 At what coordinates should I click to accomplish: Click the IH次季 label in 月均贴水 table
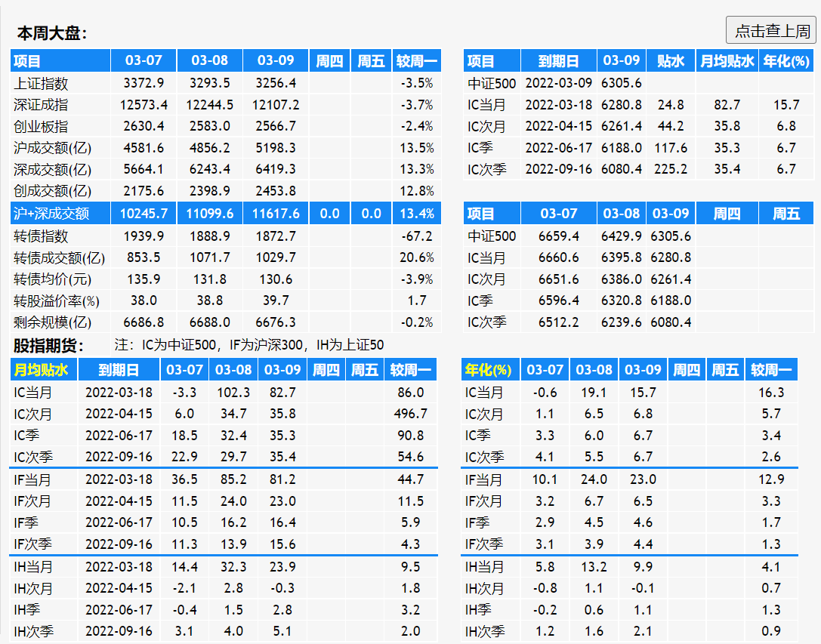pos(33,631)
